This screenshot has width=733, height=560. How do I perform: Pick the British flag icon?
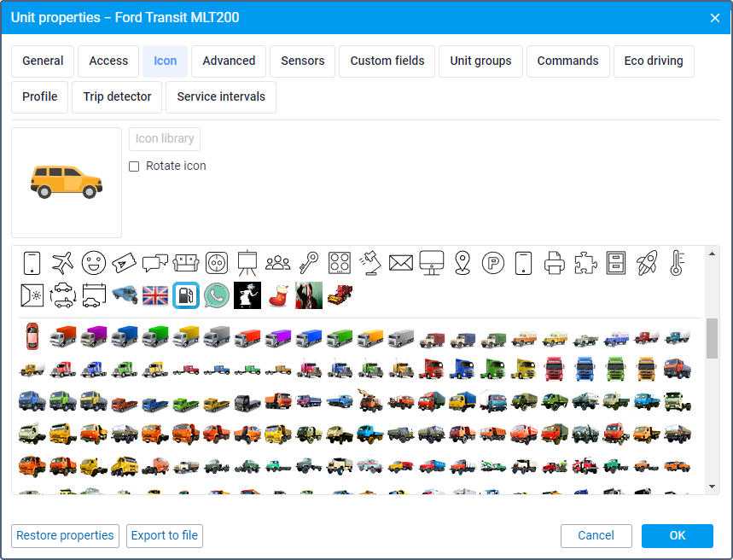tap(155, 295)
